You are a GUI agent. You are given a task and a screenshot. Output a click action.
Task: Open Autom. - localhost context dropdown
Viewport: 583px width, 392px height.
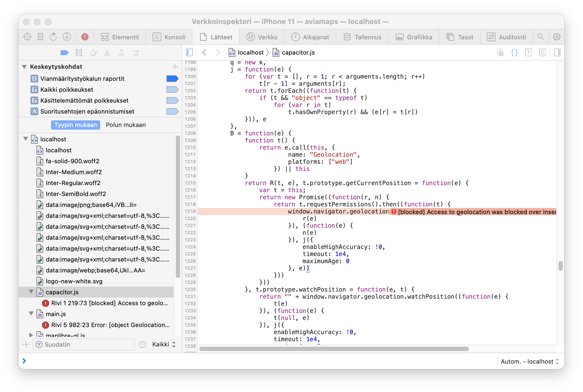point(530,361)
